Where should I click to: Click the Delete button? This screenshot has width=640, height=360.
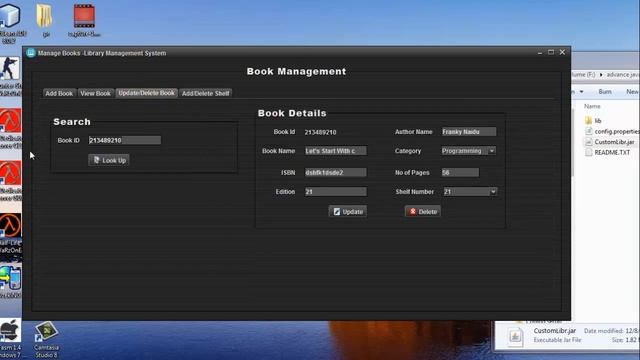pyautogui.click(x=423, y=211)
